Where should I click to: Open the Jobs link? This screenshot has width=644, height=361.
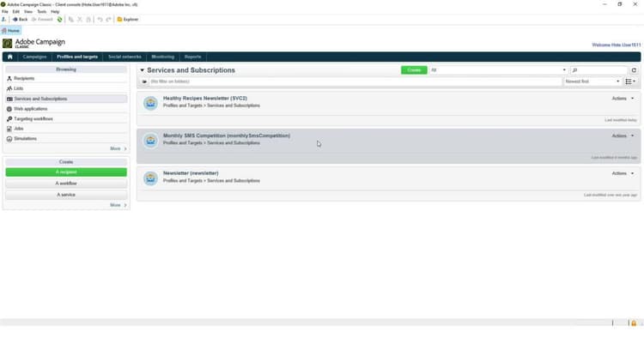(19, 129)
